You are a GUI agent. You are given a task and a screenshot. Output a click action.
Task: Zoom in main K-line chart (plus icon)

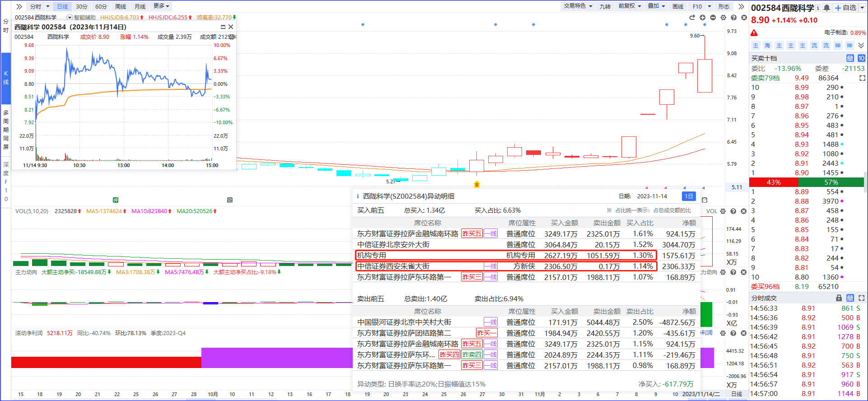(x=702, y=18)
